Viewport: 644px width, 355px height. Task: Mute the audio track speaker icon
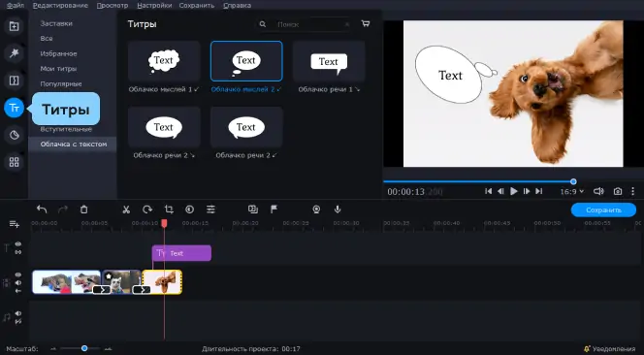click(18, 313)
